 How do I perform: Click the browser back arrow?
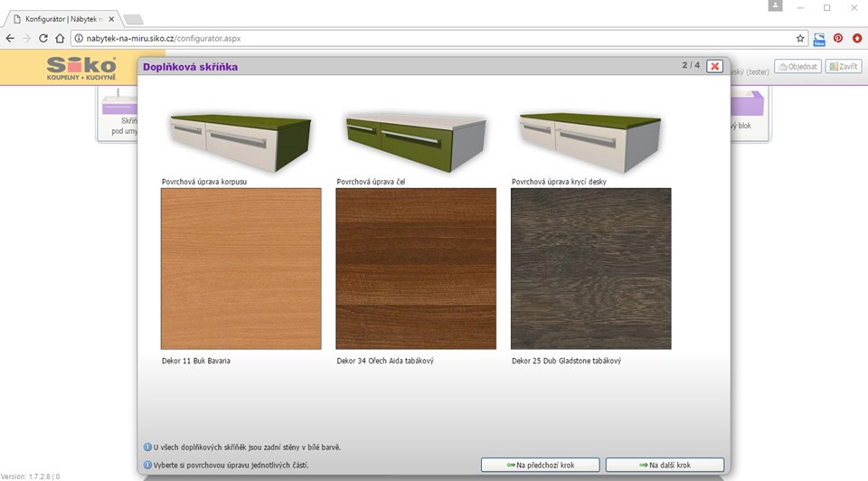click(10, 38)
